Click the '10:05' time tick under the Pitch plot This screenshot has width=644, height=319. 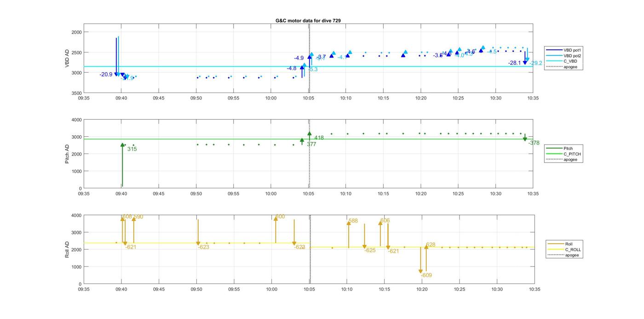(x=308, y=194)
